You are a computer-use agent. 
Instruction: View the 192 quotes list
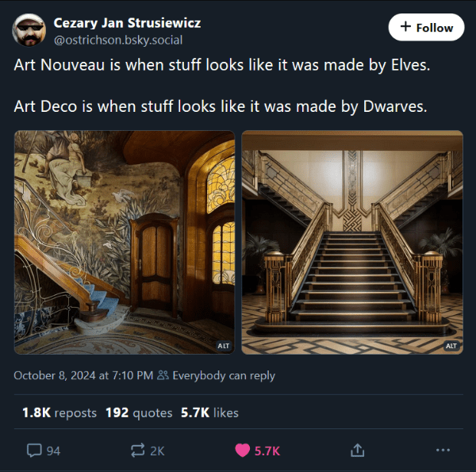pos(139,413)
